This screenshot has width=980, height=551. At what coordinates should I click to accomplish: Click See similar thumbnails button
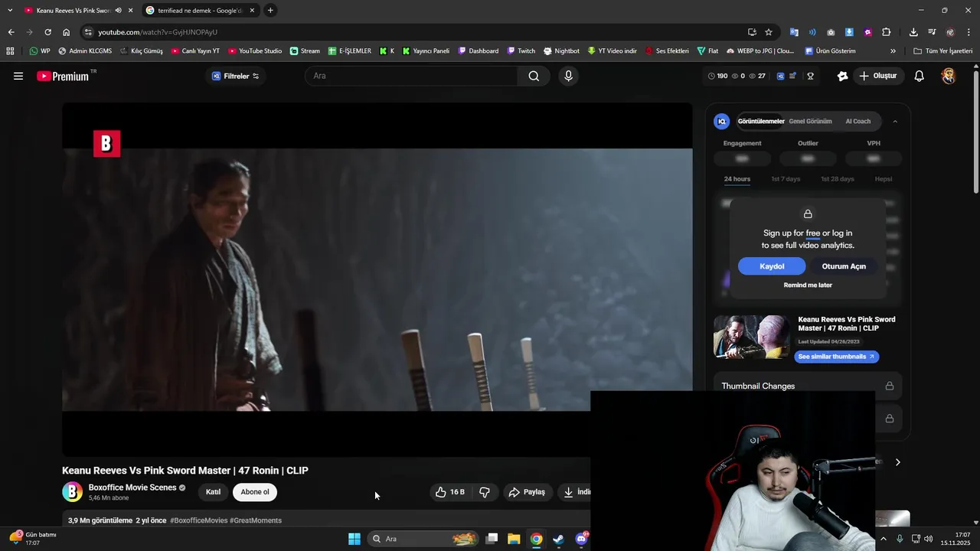coord(836,357)
